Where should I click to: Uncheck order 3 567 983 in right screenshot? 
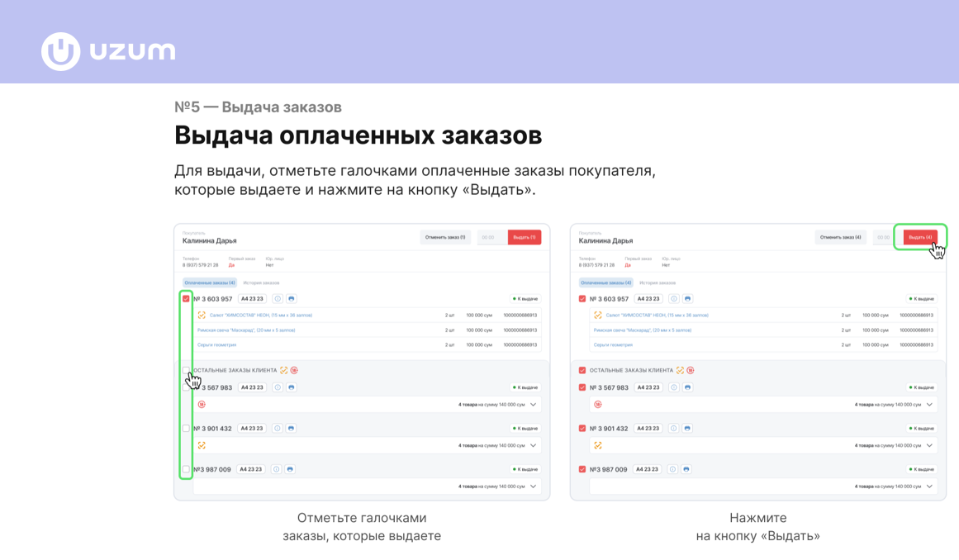pos(582,387)
